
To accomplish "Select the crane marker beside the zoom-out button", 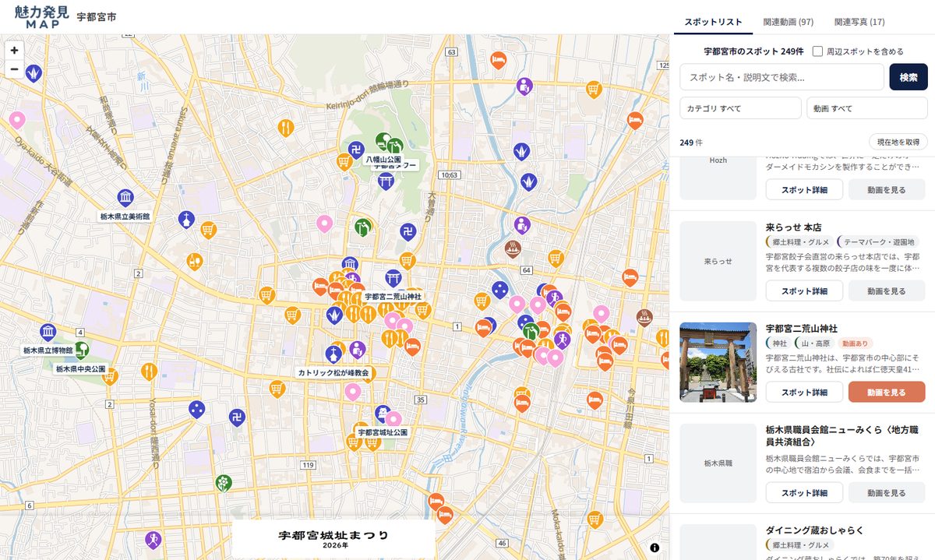I will tap(34, 72).
